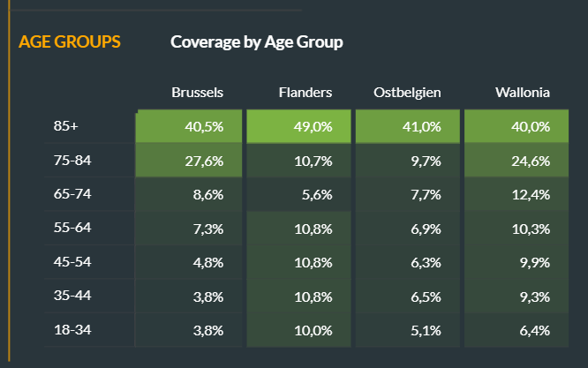Select the 55-64 age row label
This screenshot has width=588, height=368.
click(x=71, y=228)
